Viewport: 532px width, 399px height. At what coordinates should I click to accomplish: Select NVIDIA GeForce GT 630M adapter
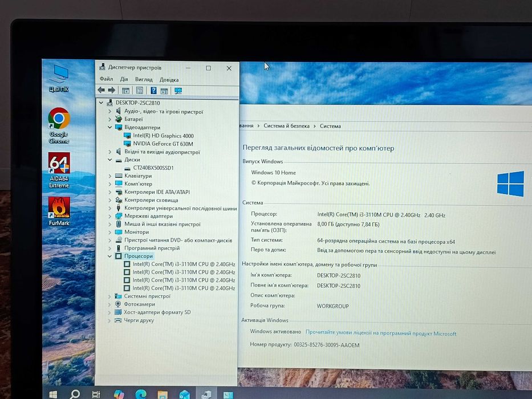click(x=163, y=144)
